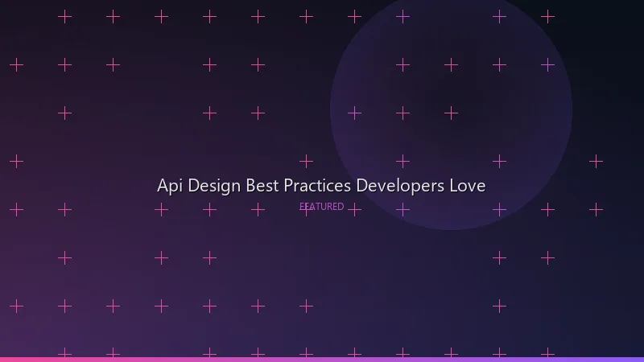
Task: Click the word Love ending the title
Action: coord(468,186)
